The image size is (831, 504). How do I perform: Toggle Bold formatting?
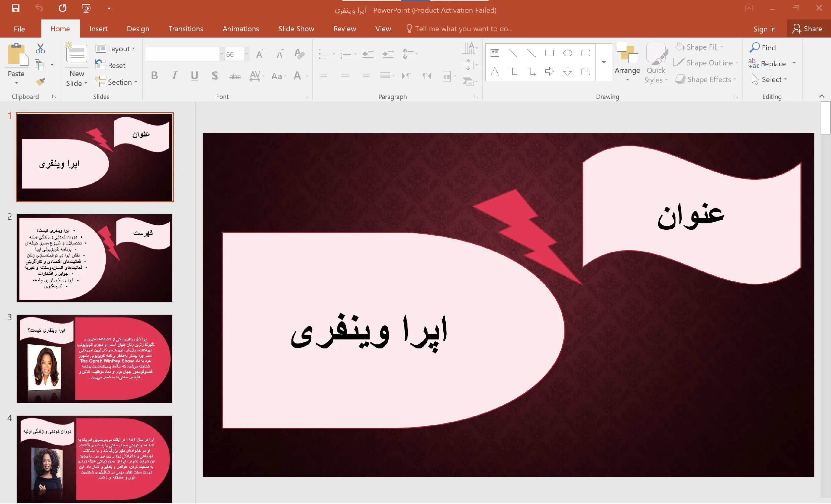[x=155, y=75]
